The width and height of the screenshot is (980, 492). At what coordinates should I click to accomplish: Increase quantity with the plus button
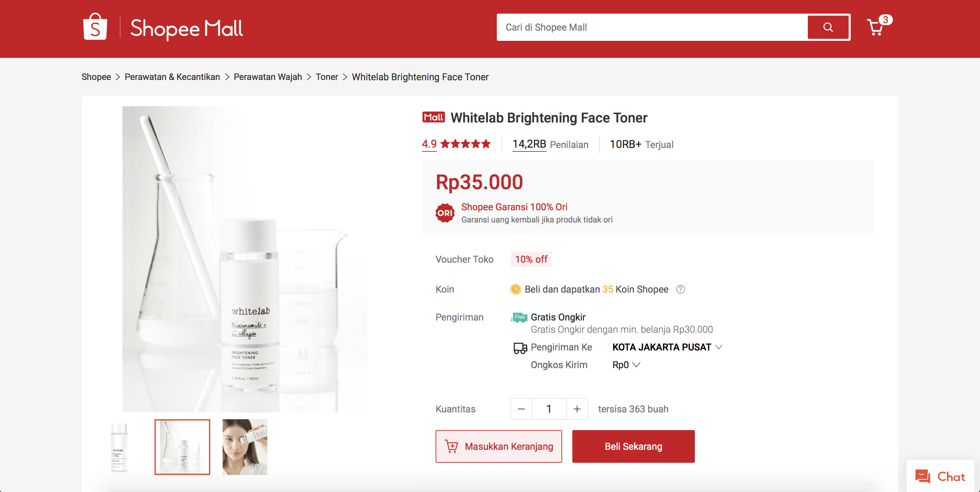pos(577,409)
